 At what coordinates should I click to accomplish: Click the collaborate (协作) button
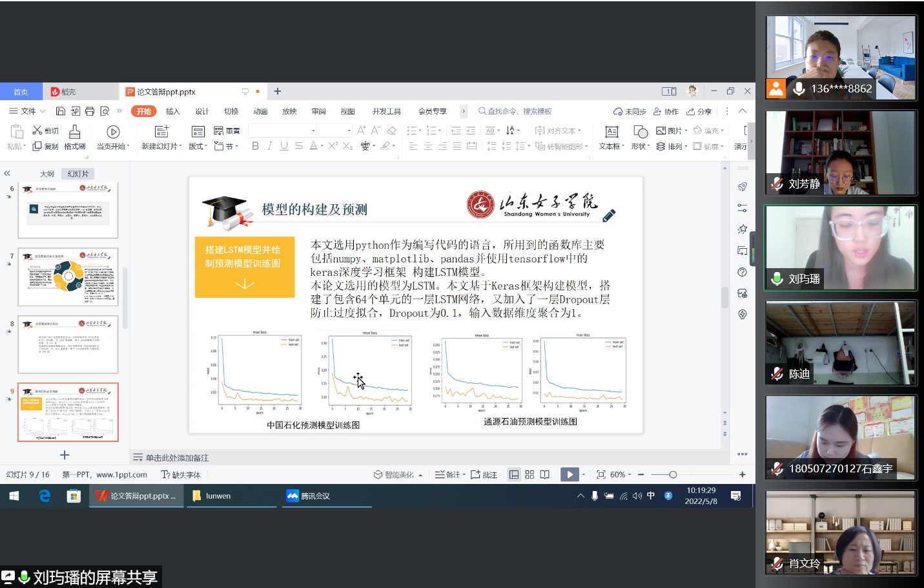666,111
